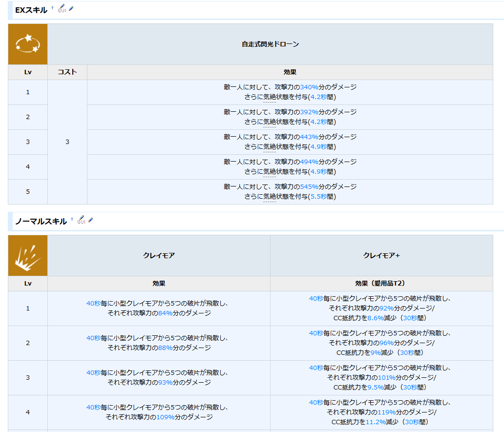
Task: Click the 119% damage value in クレイモア+
Action: click(387, 412)
